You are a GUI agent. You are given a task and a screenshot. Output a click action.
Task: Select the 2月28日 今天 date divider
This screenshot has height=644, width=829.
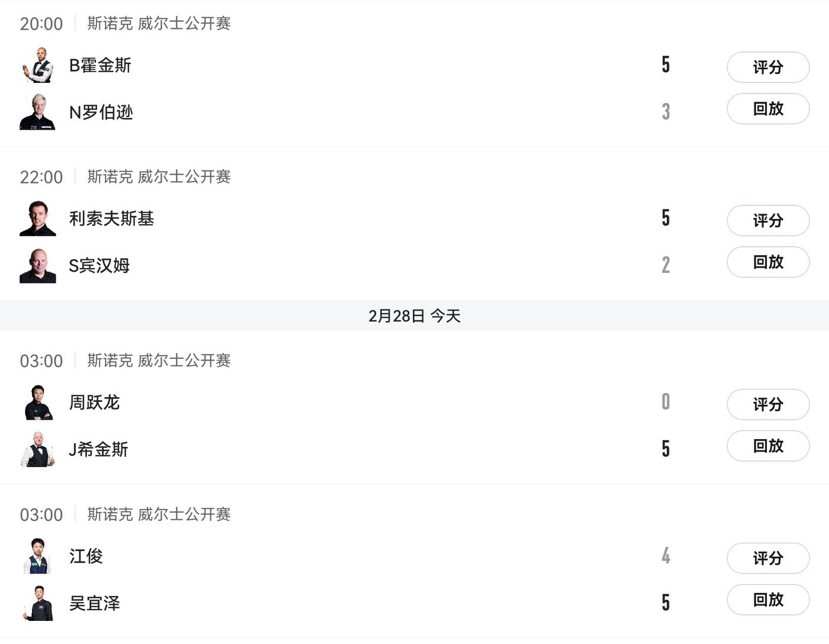point(414,316)
